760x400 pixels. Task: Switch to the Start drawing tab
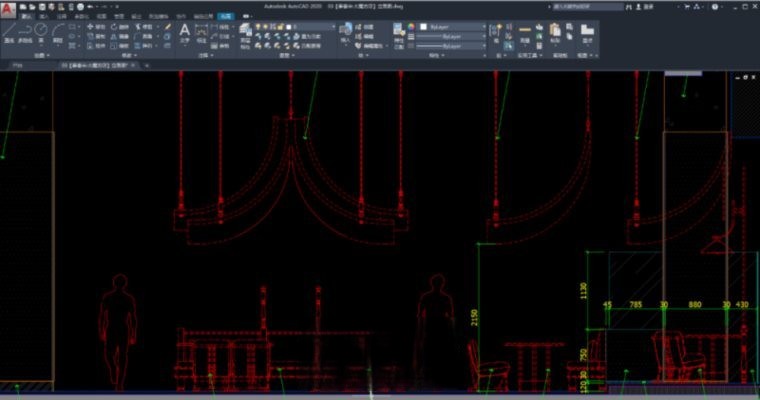(17, 64)
